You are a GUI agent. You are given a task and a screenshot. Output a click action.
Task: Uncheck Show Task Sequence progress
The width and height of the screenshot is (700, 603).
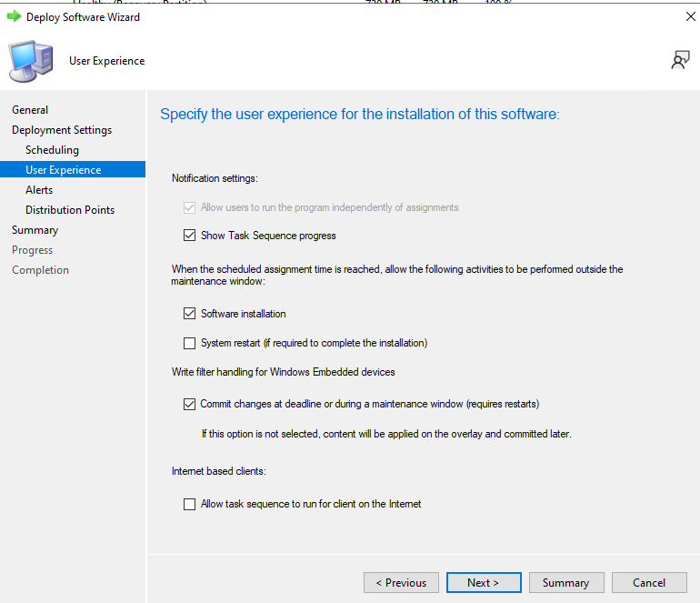click(x=189, y=236)
